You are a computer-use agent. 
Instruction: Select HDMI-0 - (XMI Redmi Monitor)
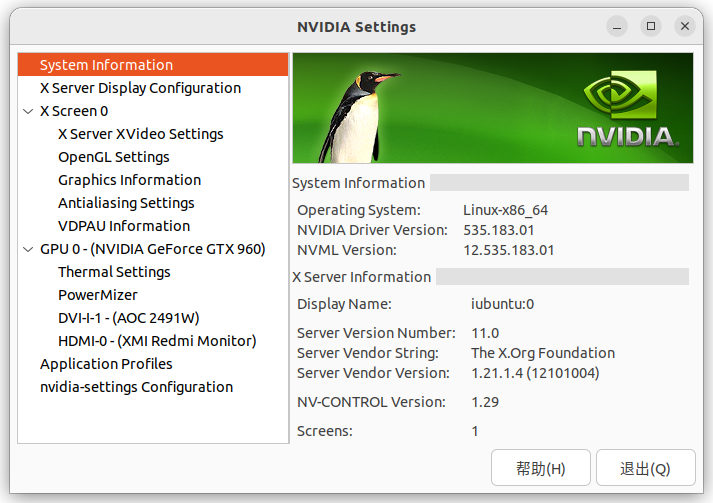(x=153, y=341)
